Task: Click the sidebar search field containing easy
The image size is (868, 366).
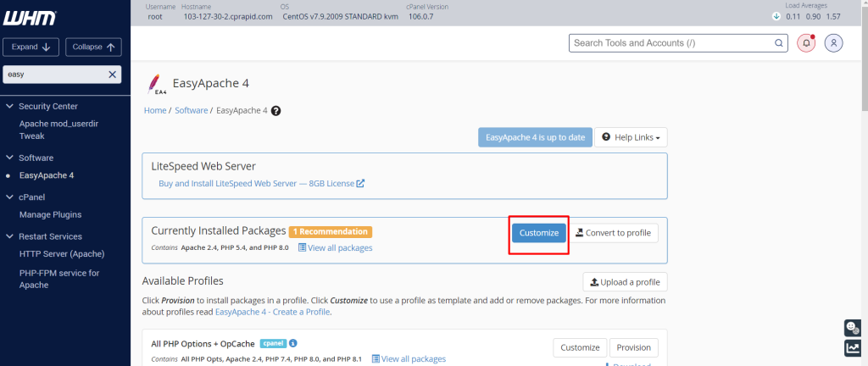Action: pyautogui.click(x=62, y=74)
